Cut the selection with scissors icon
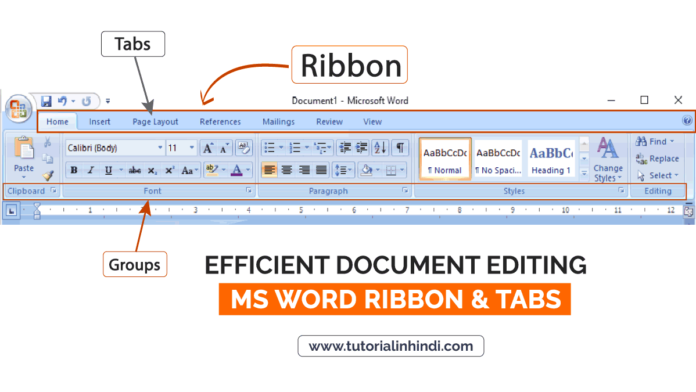 point(47,142)
